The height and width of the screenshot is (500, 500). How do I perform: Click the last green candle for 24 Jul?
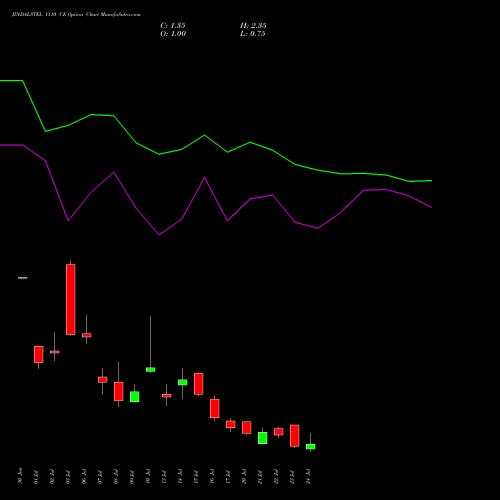[x=311, y=447]
